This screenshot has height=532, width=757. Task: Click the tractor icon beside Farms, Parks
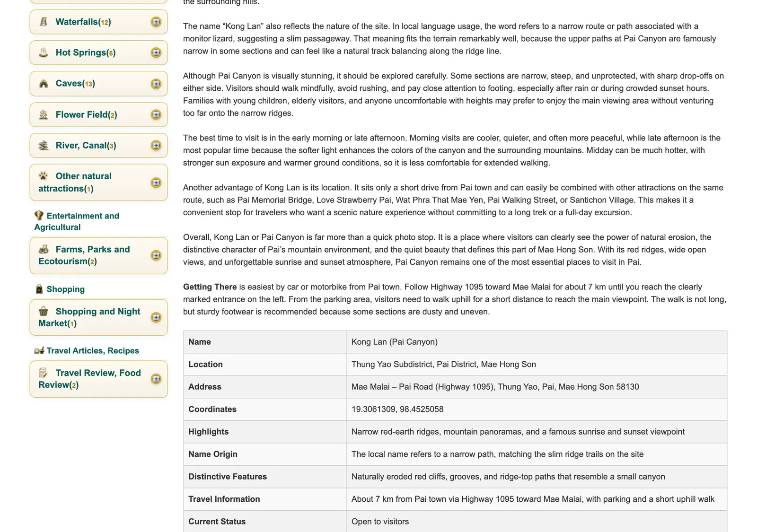44,249
